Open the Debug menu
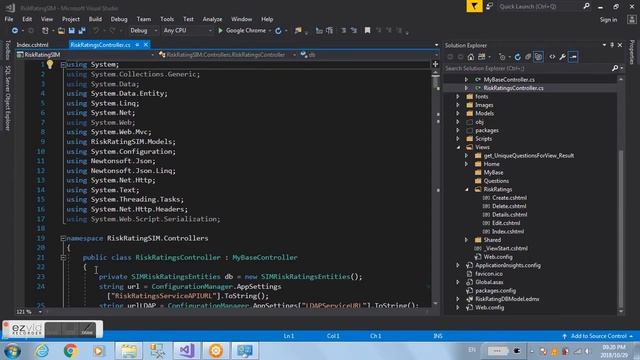Viewport: 640px width, 360px height. (x=119, y=19)
